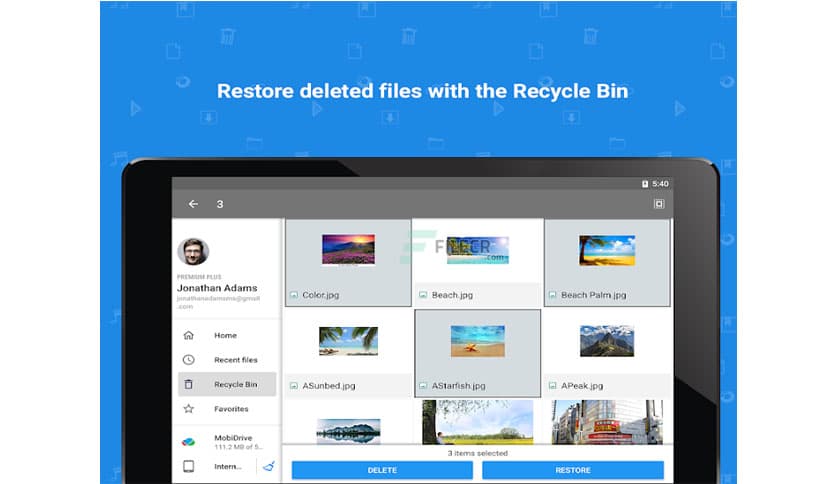Click the AStarfish.jpg file name label
This screenshot has height=484, width=836.
pos(459,385)
